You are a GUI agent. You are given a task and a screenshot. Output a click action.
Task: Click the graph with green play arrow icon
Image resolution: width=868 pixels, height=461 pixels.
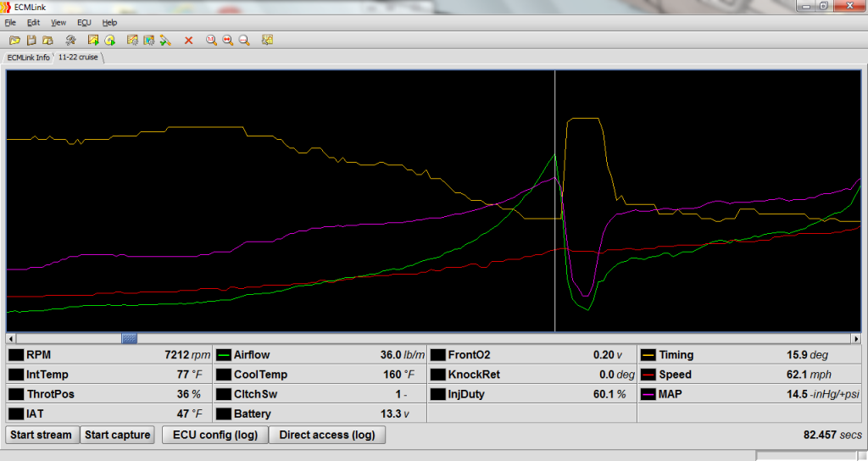(x=93, y=41)
